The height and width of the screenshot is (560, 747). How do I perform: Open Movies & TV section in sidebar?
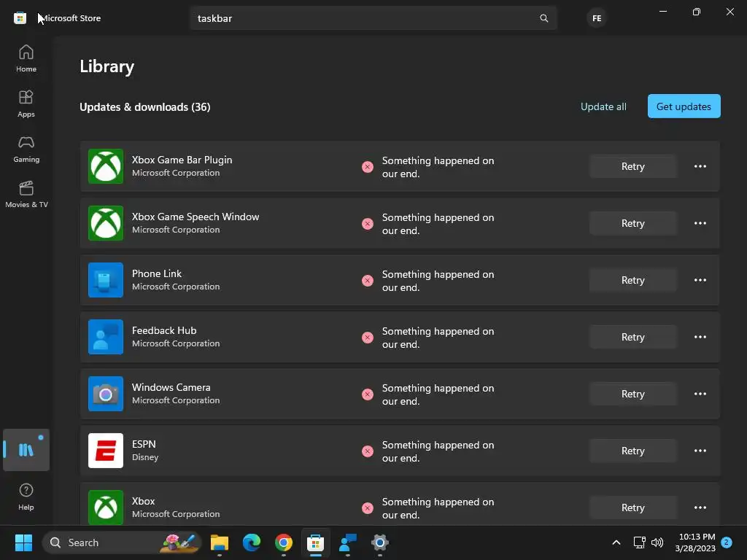click(26, 194)
